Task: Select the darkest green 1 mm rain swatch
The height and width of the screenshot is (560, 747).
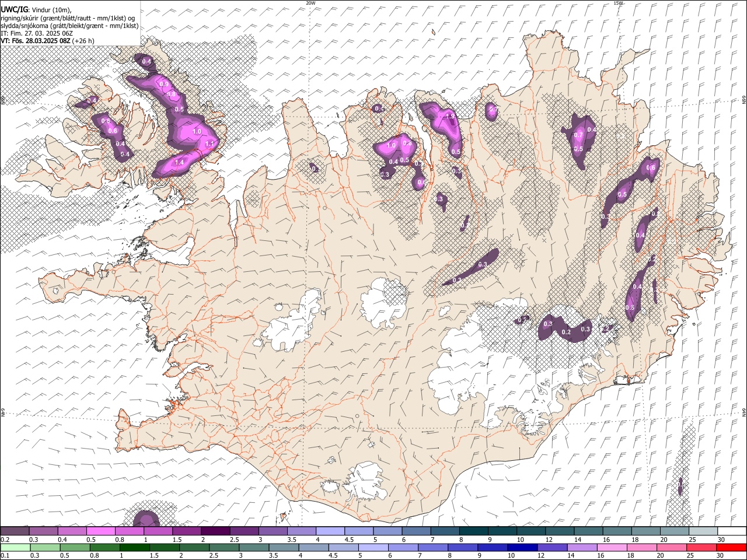Action: pos(134,548)
